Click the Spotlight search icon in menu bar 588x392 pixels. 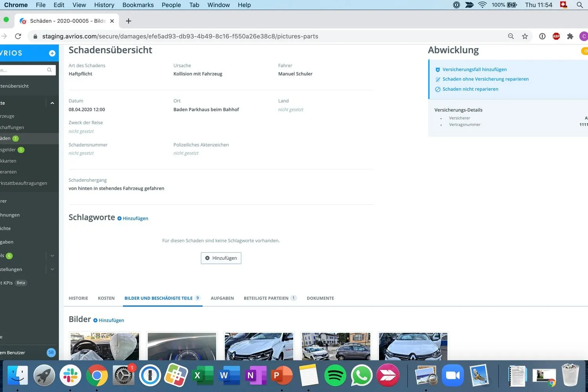point(579,5)
